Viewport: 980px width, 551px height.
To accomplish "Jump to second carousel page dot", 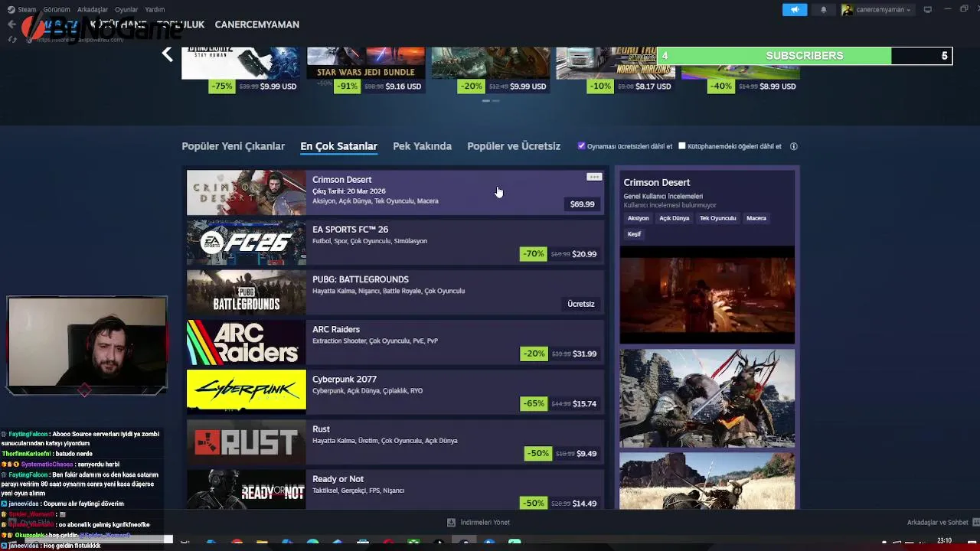I will click(x=496, y=100).
